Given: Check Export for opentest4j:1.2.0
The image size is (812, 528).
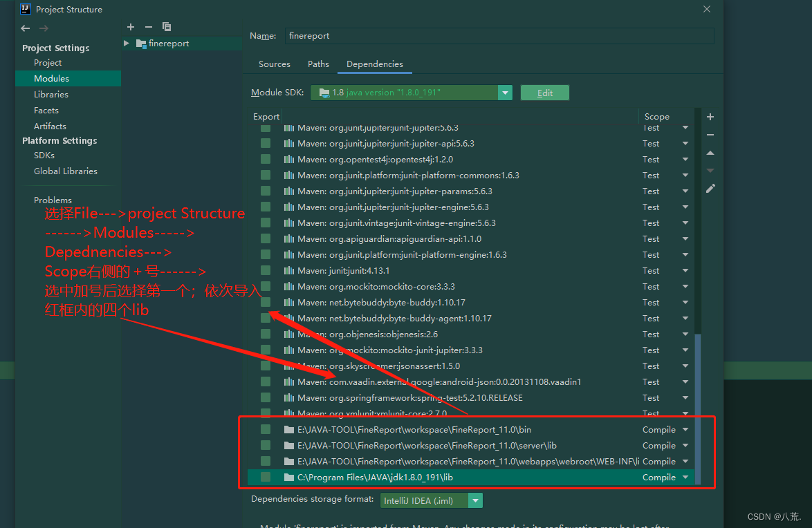Looking at the screenshot, I should tap(266, 160).
